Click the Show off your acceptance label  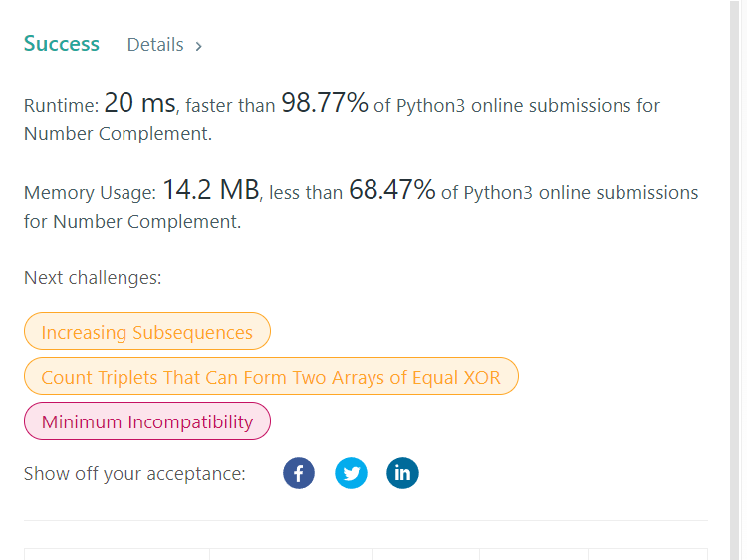(x=134, y=474)
